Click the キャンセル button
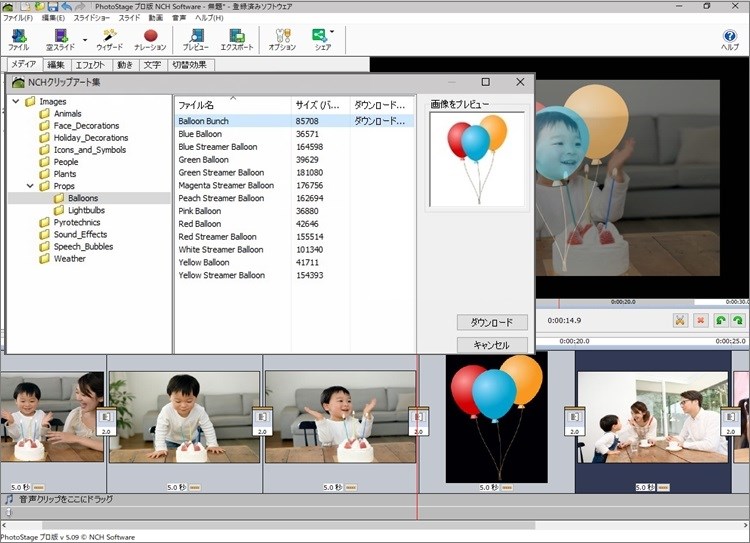750x543 pixels. pyautogui.click(x=492, y=344)
